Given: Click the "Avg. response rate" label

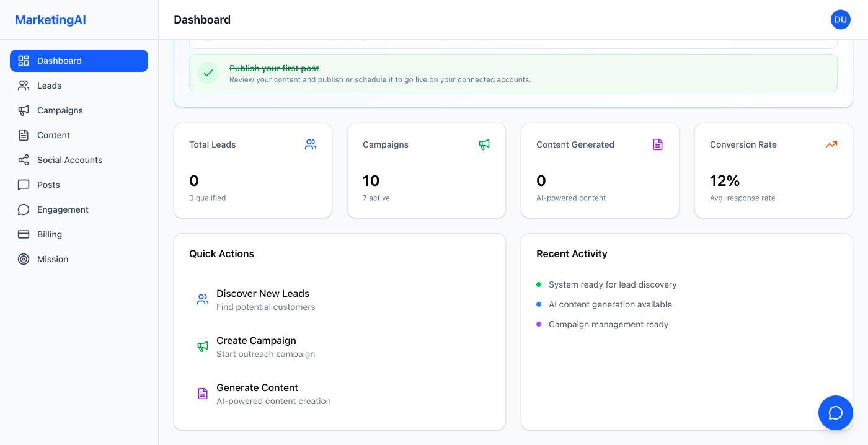Looking at the screenshot, I should [x=742, y=198].
